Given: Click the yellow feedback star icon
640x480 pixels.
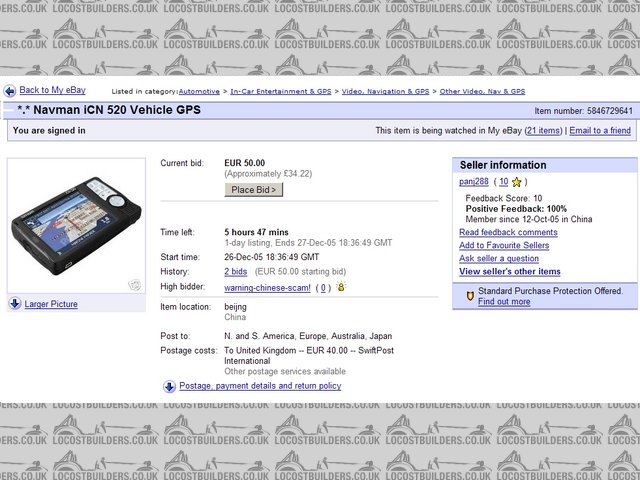Looking at the screenshot, I should (517, 182).
